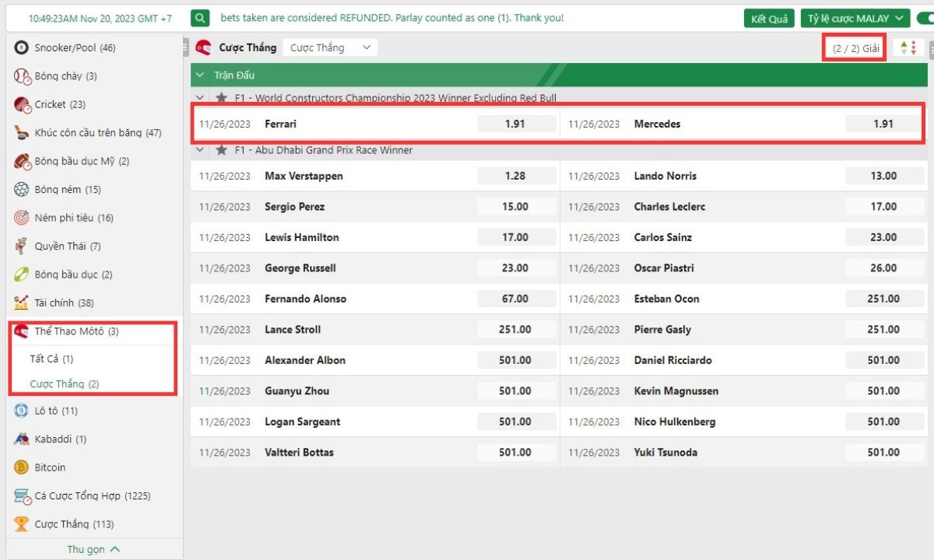The image size is (934, 560).
Task: Collapse the Trận Đấu section chevron
Action: click(202, 75)
